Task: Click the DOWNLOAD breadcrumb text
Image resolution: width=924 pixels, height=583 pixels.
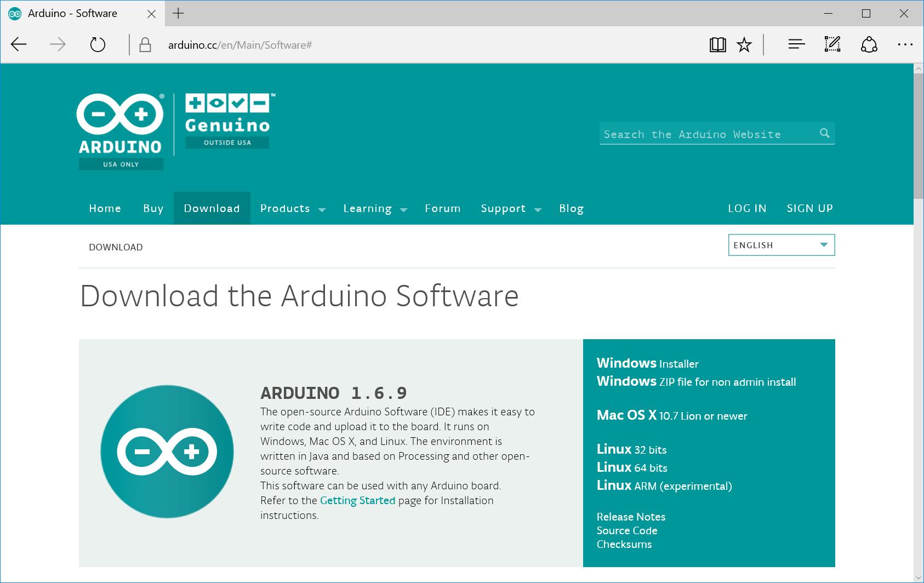Action: click(116, 247)
